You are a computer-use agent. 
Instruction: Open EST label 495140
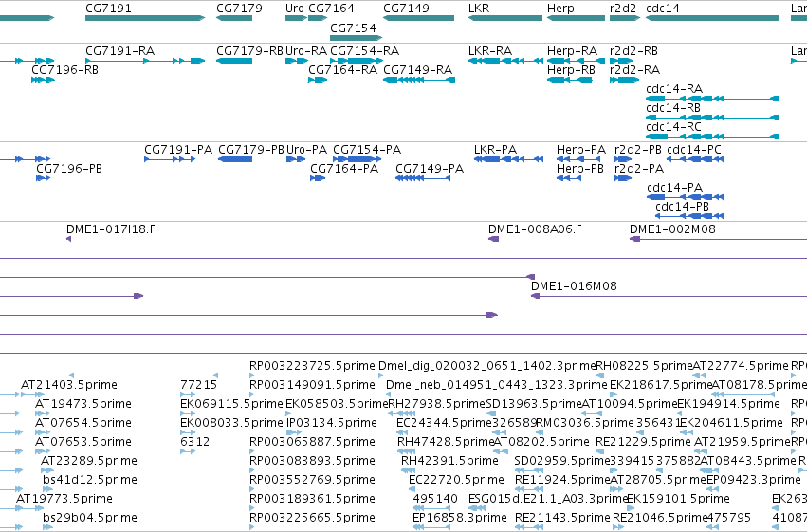[435, 499]
